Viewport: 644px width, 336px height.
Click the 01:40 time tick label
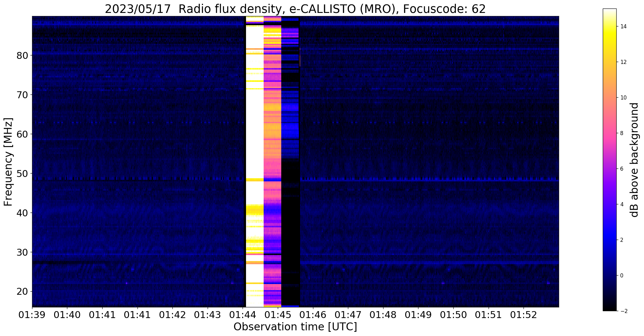click(x=67, y=315)
